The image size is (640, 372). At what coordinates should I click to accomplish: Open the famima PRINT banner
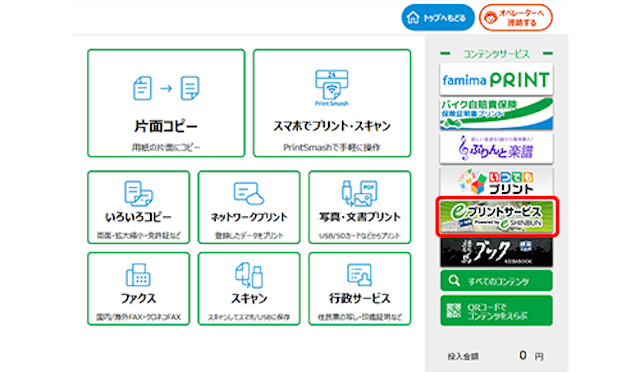coord(496,79)
